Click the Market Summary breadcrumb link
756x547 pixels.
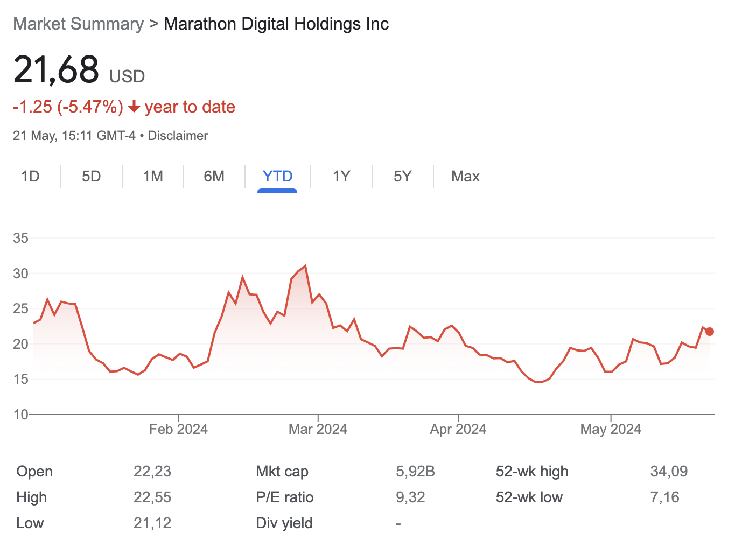(79, 24)
